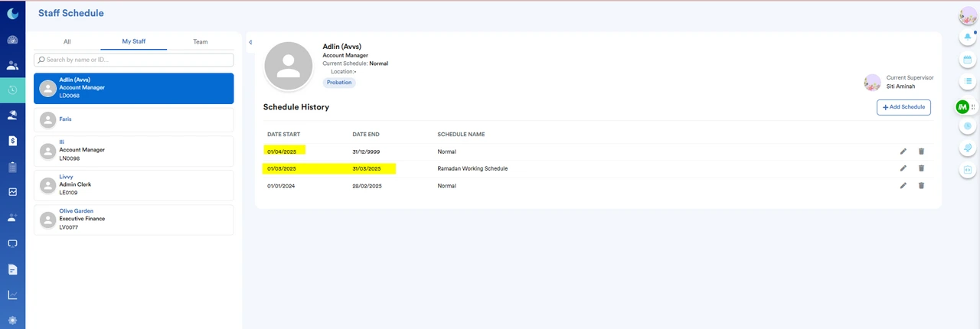Select staff card Olive Garden
Image resolution: width=980 pixels, height=329 pixels.
134,220
